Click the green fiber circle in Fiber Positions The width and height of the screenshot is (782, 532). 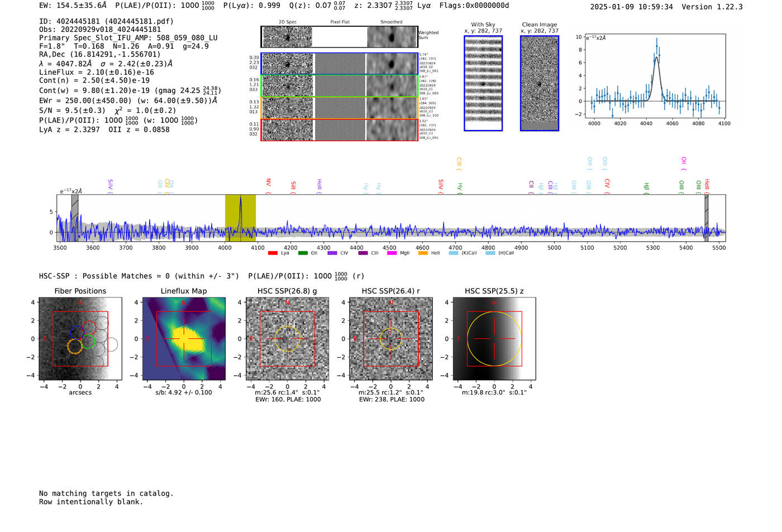click(88, 342)
